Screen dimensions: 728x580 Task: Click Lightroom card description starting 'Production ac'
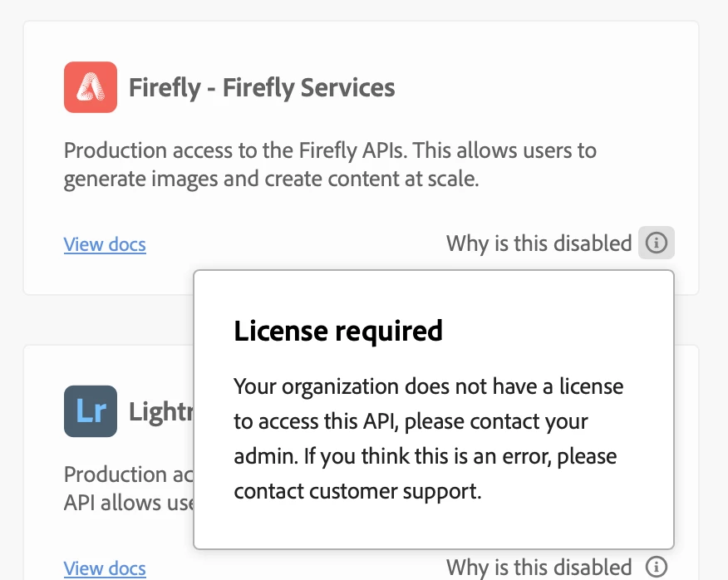(x=129, y=489)
